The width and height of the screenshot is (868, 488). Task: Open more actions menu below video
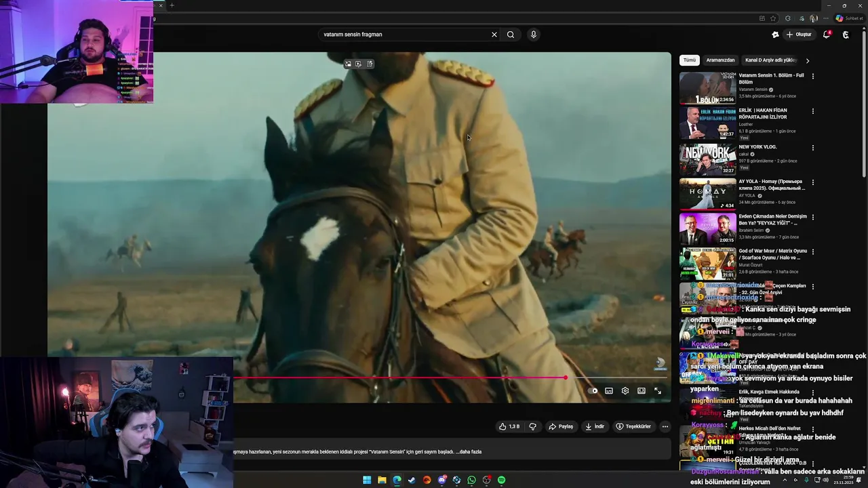point(665,426)
